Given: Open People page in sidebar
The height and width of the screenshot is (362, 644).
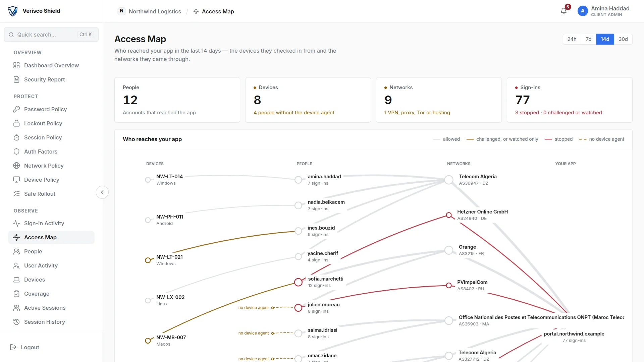Looking at the screenshot, I should click(x=51, y=251).
